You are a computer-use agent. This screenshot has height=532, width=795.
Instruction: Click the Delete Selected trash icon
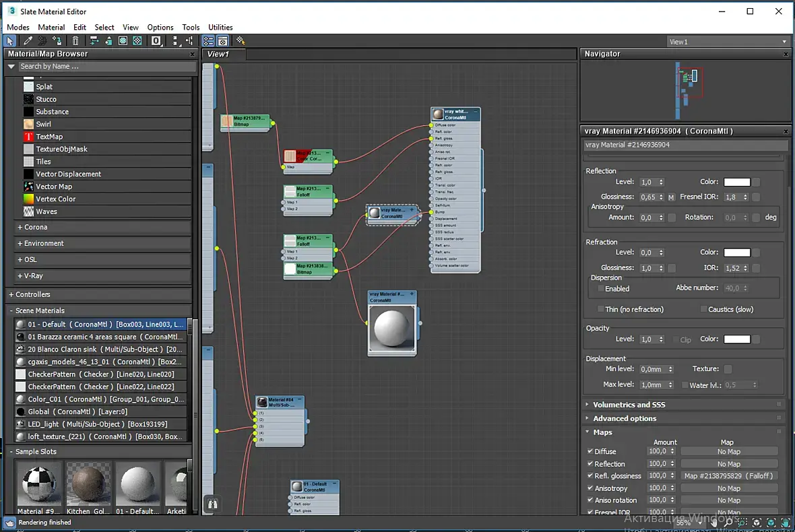(x=75, y=41)
